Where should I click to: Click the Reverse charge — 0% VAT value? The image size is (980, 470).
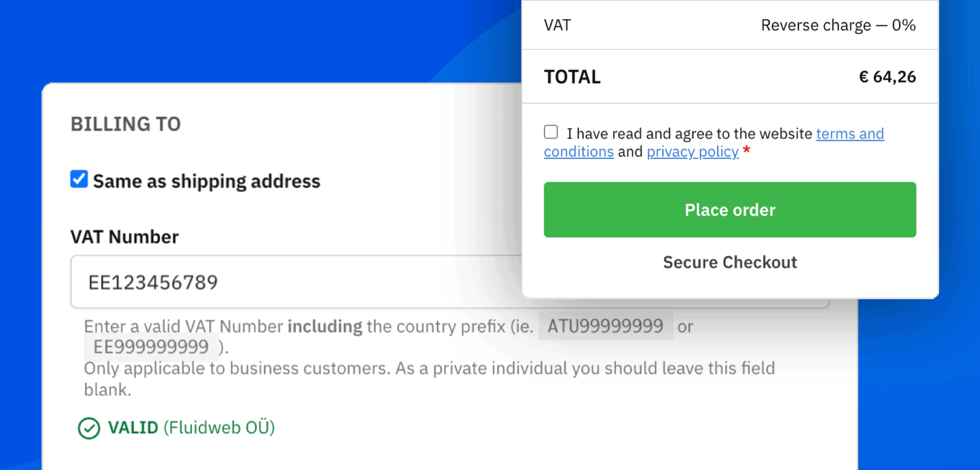pos(838,25)
